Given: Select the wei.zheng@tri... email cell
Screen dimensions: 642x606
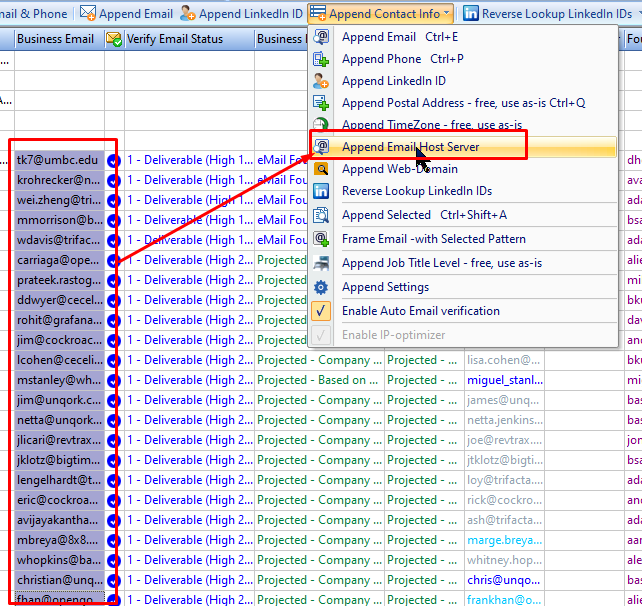Looking at the screenshot, I should pyautogui.click(x=60, y=200).
